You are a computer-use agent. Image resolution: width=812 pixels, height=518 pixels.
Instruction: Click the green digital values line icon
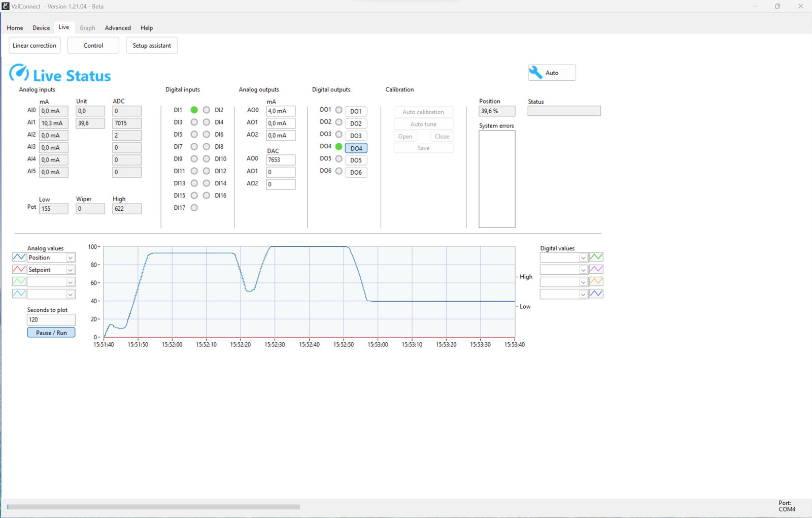(x=596, y=257)
